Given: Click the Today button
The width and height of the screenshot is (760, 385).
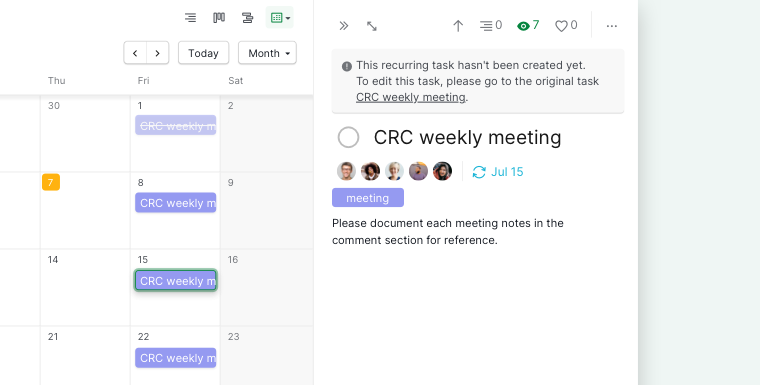Looking at the screenshot, I should pyautogui.click(x=203, y=53).
